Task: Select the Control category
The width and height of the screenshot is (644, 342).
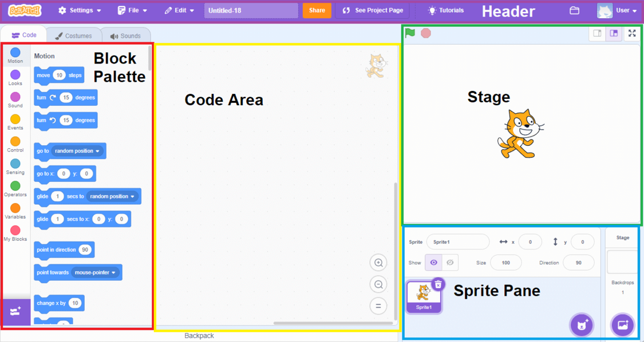Action: click(x=15, y=145)
